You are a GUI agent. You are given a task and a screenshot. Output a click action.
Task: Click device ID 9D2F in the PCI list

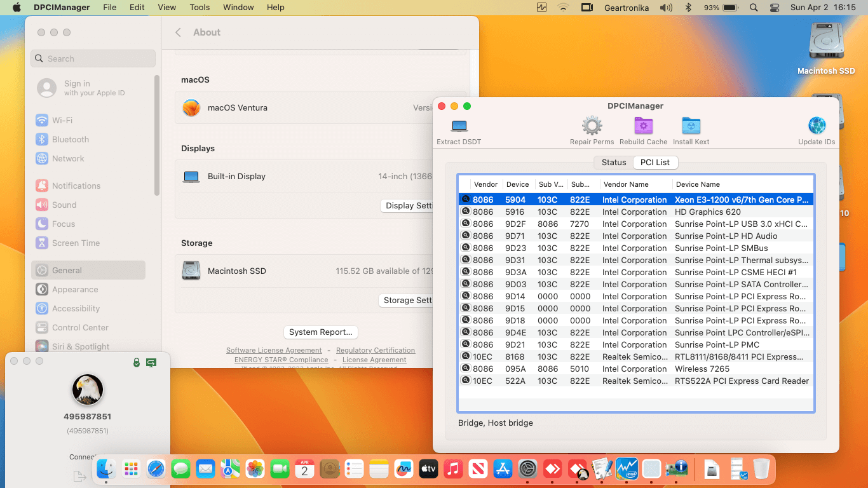tap(515, 224)
